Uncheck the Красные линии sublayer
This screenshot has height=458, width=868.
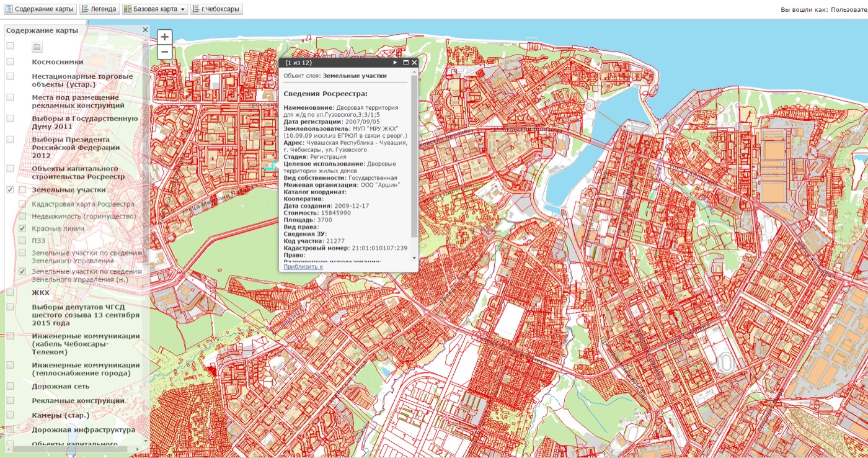click(x=22, y=228)
